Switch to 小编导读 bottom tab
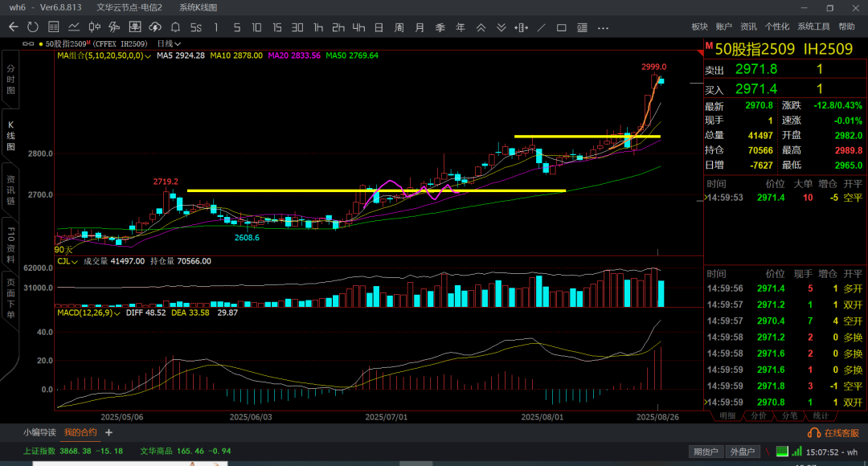The height and width of the screenshot is (466, 868). tap(40, 432)
